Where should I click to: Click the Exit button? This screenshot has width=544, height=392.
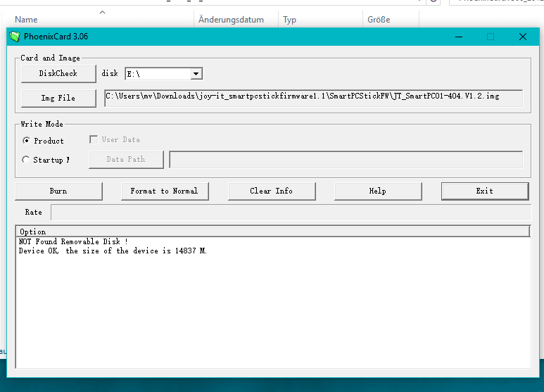485,191
